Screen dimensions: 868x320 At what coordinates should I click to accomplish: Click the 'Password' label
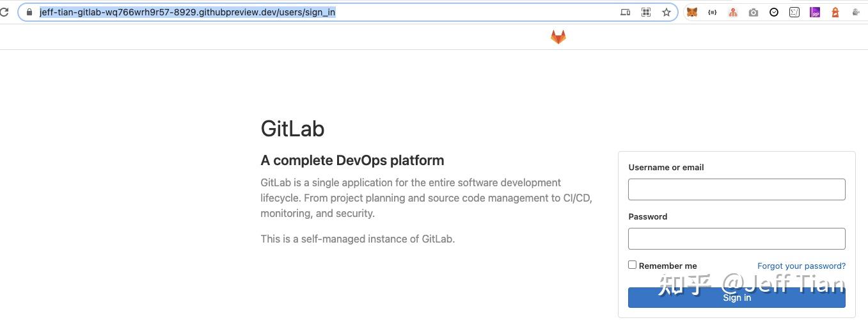coord(648,216)
